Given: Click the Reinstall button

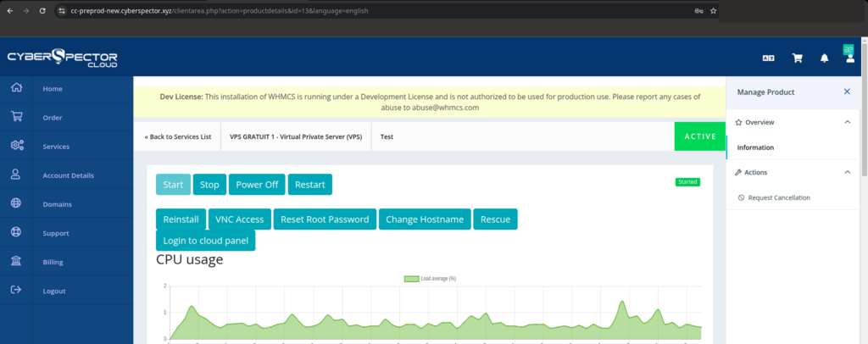Looking at the screenshot, I should (x=181, y=219).
